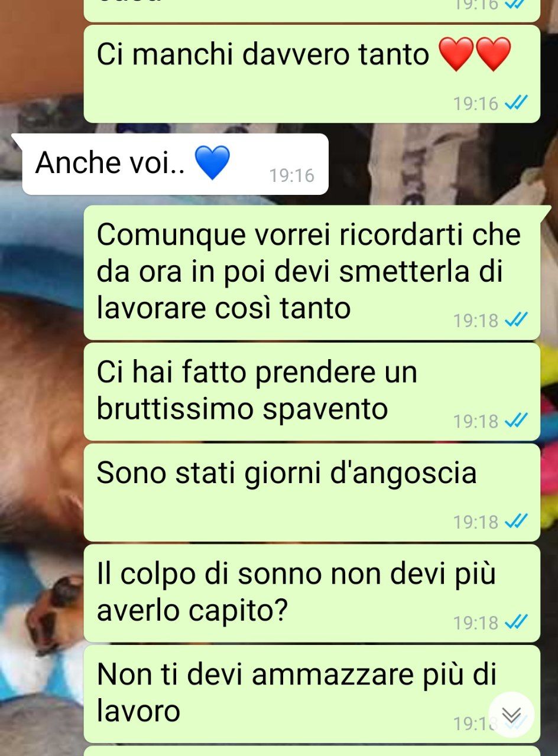Viewport: 558px width, 756px height.
Task: Tap the blue heart emoji in 'Anche voi..'
Action: click(212, 163)
